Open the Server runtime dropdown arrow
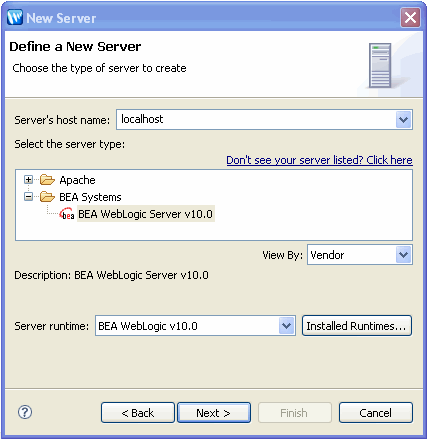Viewport: 427px width, 439px height. click(287, 326)
